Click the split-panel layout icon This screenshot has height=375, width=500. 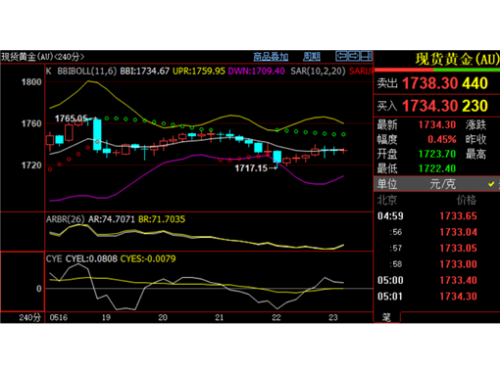366,56
